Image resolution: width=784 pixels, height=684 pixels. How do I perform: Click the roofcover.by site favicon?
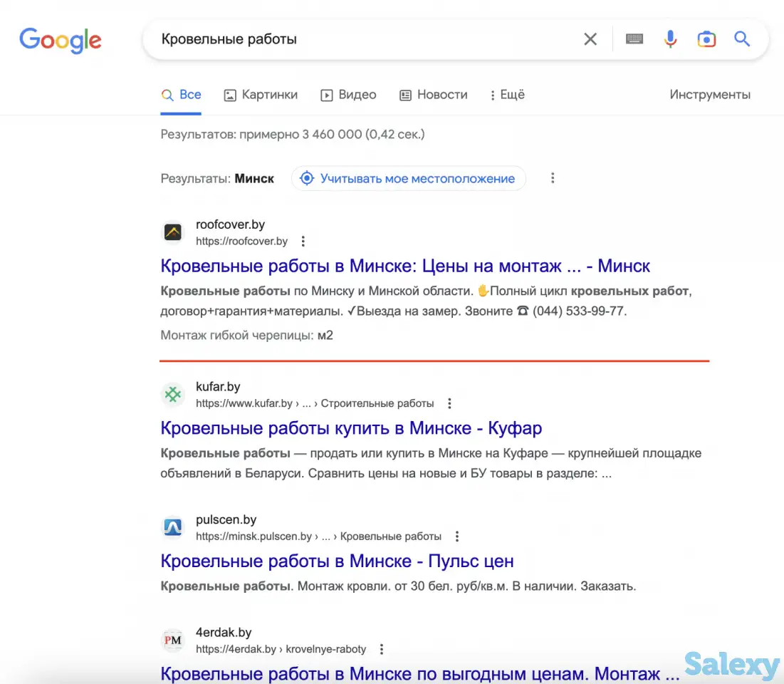tap(172, 232)
